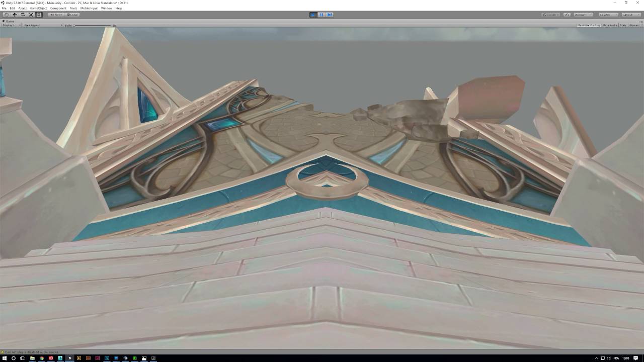Screen dimensions: 644x362
Task: Open the Tools menu
Action: pyautogui.click(x=73, y=8)
